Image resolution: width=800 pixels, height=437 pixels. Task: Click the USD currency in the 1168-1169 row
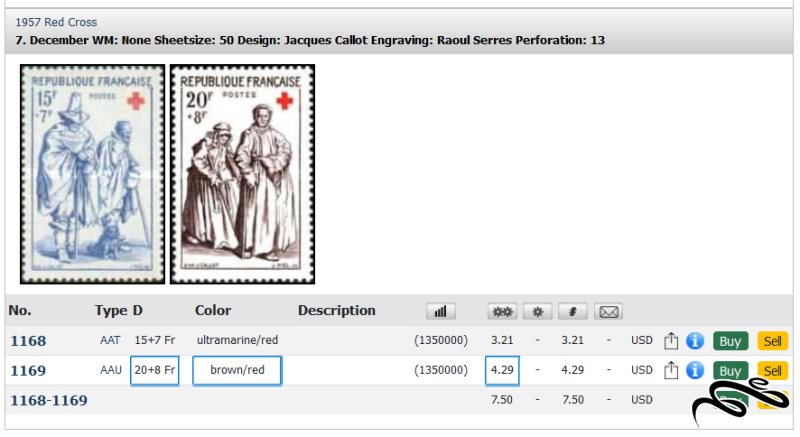[642, 400]
